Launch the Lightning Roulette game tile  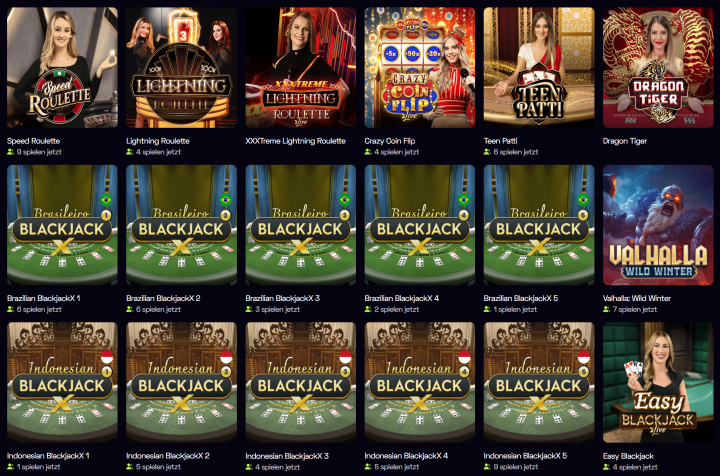[181, 67]
